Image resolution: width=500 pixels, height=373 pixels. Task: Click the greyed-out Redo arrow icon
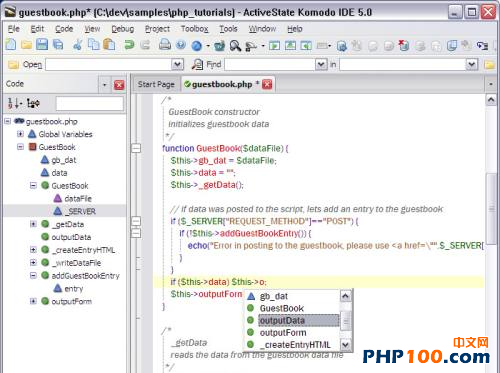coord(145,45)
